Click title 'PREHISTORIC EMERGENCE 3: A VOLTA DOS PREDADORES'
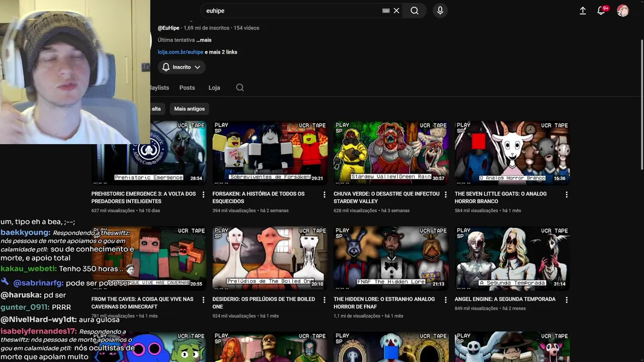This screenshot has width=644, height=362. [x=143, y=197]
